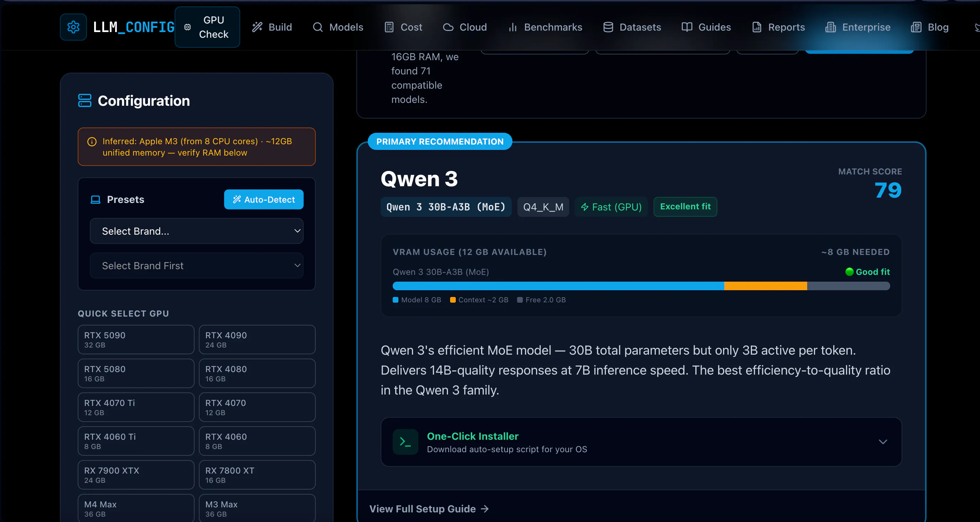
Task: Open the Guides page
Action: (706, 27)
